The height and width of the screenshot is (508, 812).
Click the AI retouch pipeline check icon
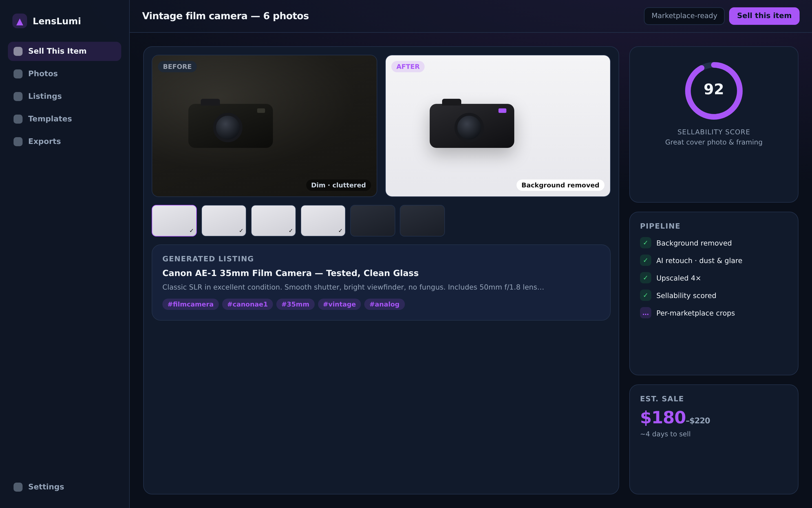646,260
